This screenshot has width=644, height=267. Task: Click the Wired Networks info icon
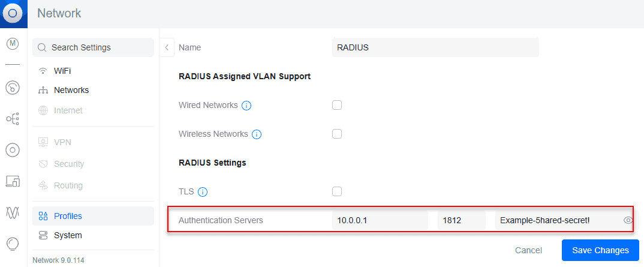point(246,106)
